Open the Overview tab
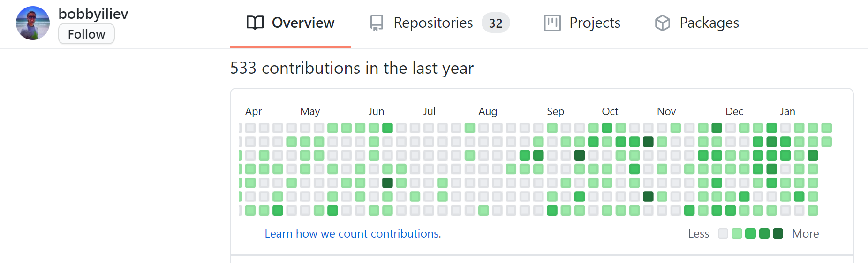 click(290, 23)
